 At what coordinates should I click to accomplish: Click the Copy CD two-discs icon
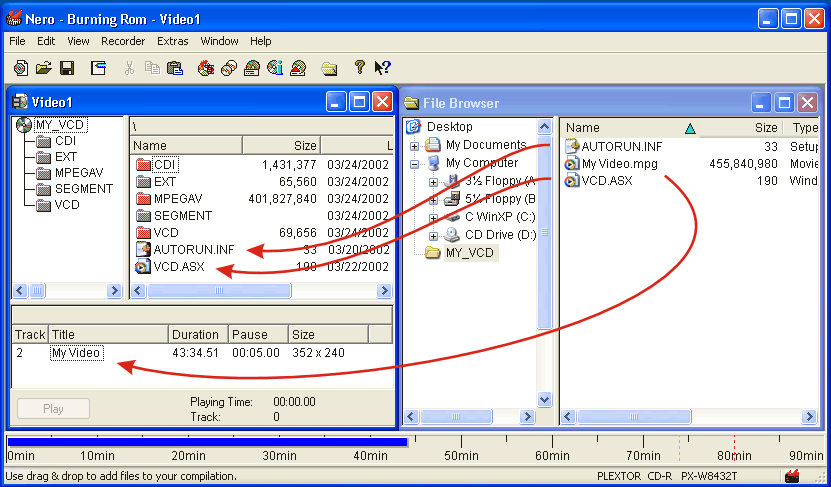pos(229,68)
